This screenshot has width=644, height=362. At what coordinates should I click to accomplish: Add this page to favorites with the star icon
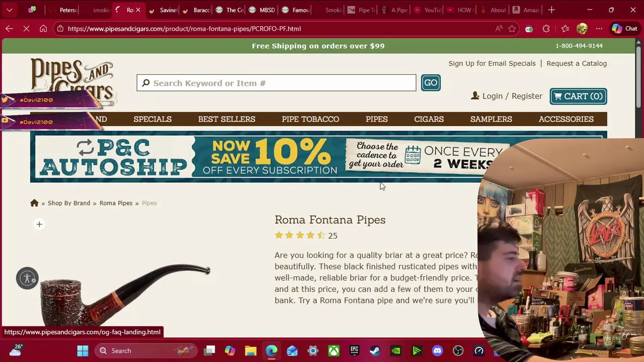coord(512,29)
